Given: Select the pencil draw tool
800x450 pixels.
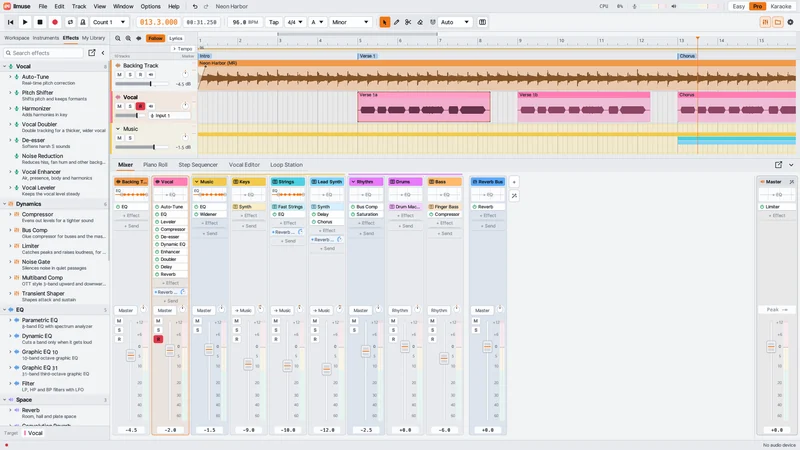Looking at the screenshot, I should [396, 22].
